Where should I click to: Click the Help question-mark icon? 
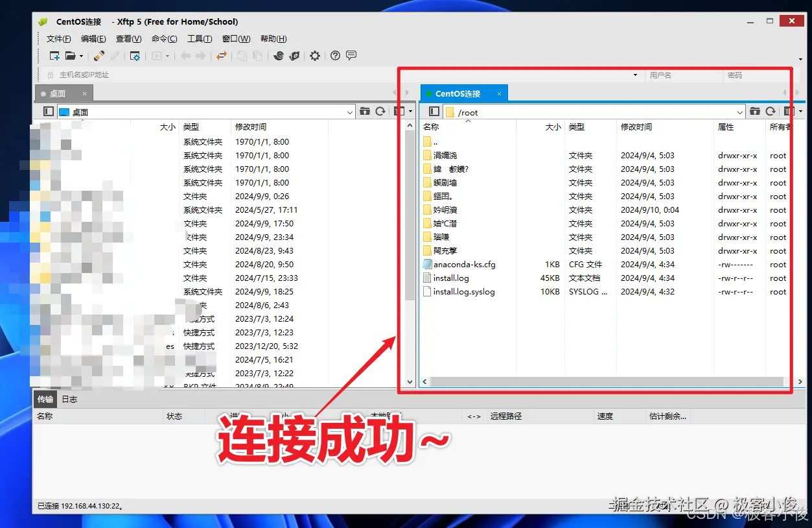(335, 56)
